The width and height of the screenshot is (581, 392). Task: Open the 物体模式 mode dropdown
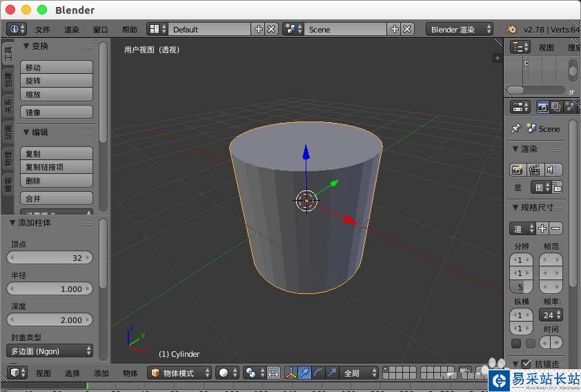(179, 373)
